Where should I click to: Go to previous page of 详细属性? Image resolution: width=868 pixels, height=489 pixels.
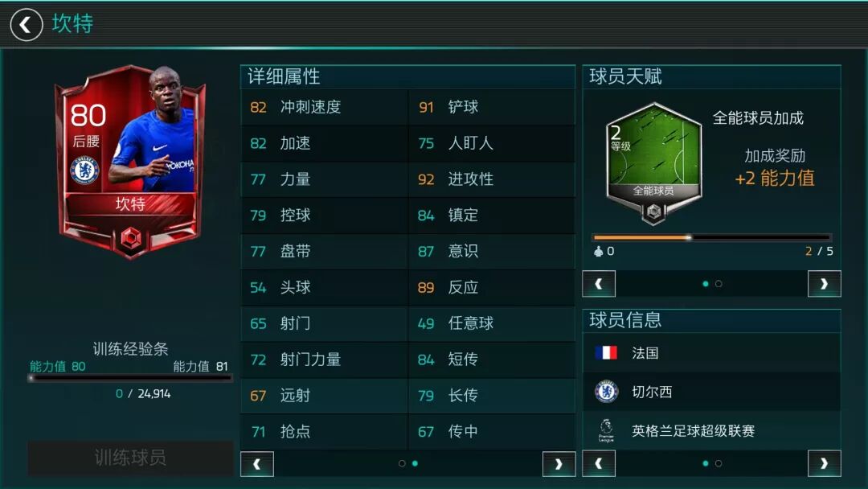coord(257,464)
